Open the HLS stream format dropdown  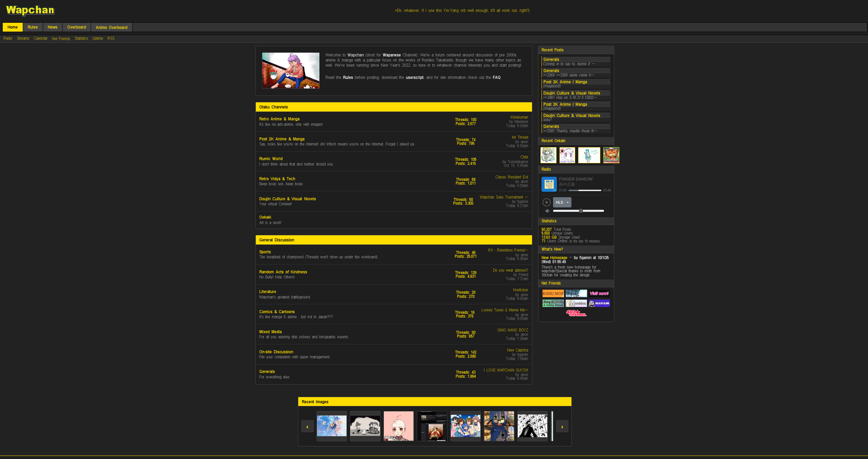point(562,202)
